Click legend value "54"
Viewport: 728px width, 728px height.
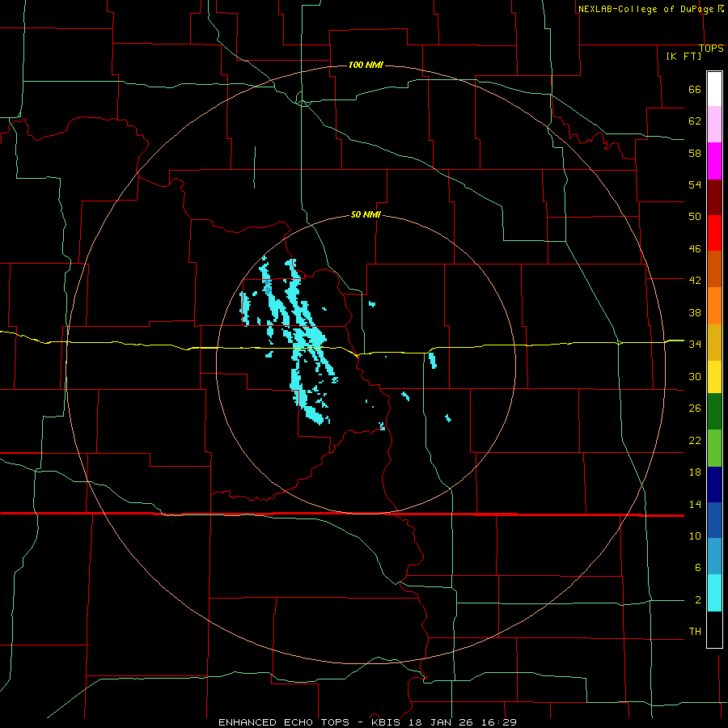pyautogui.click(x=695, y=184)
